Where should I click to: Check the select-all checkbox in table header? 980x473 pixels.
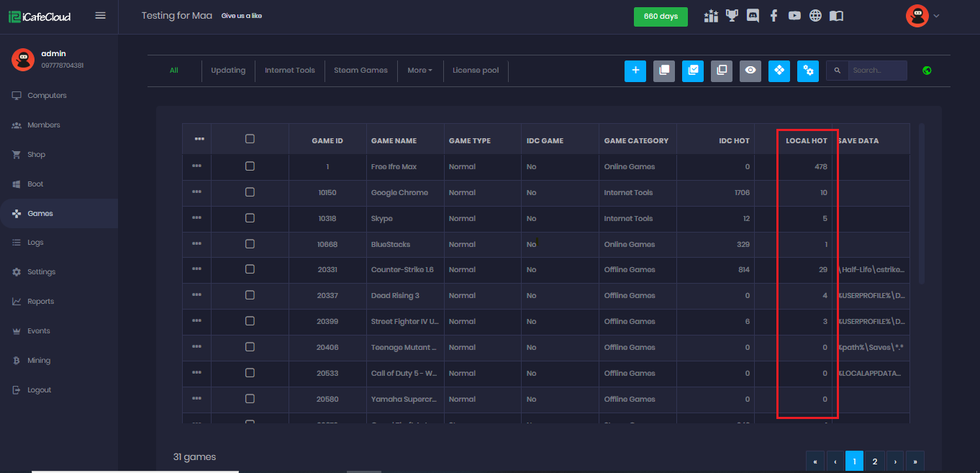(x=250, y=139)
